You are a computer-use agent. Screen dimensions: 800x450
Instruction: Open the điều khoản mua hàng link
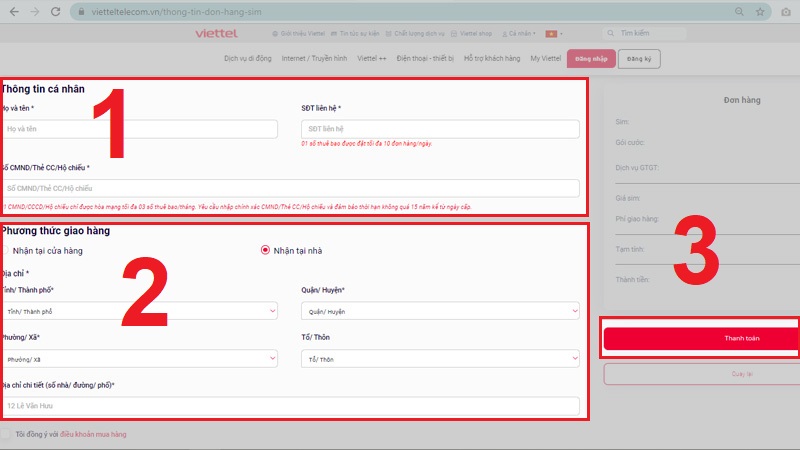93,434
